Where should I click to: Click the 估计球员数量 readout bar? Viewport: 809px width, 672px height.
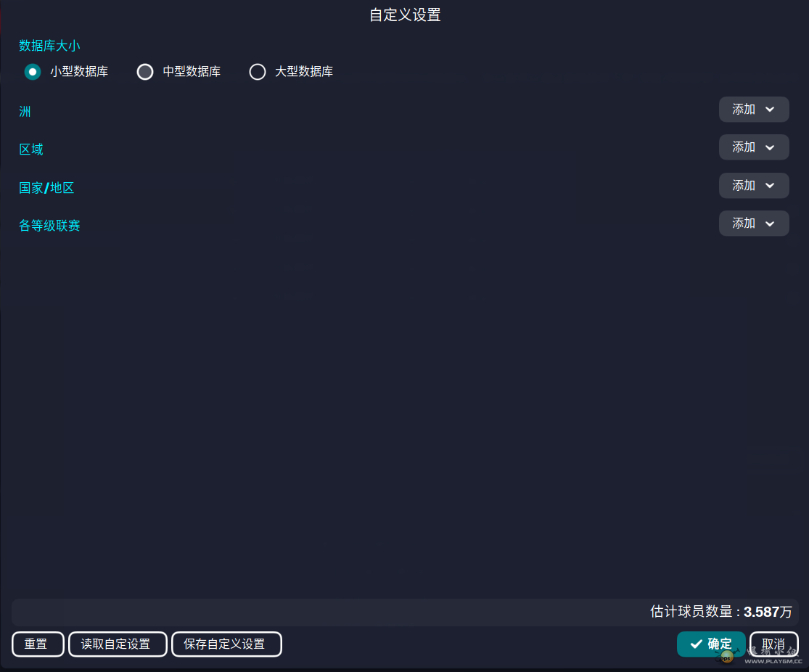(405, 612)
